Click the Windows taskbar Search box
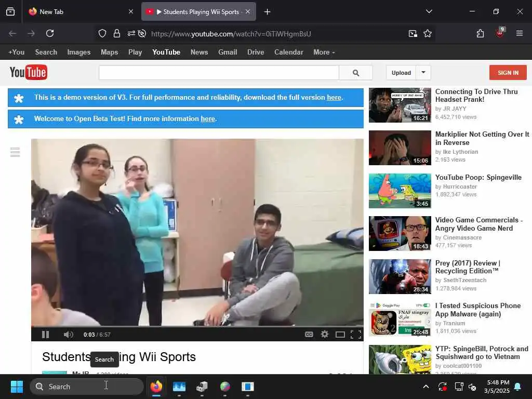 (x=87, y=387)
